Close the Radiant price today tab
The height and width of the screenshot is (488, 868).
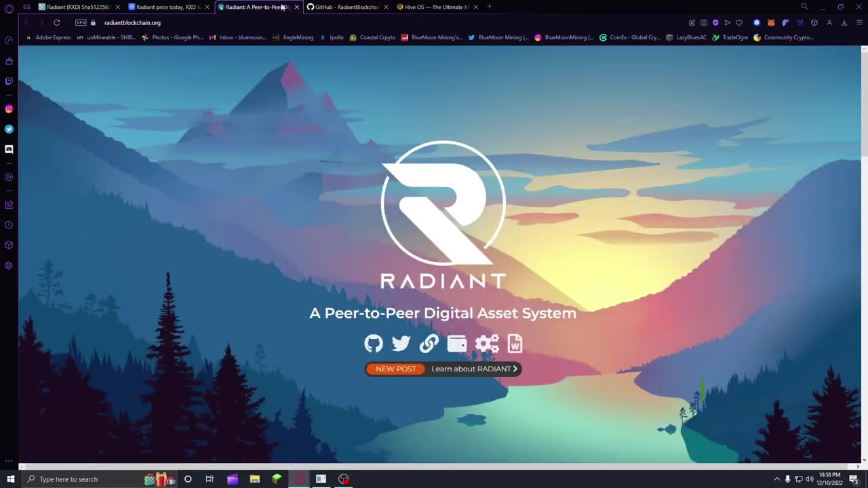tap(207, 7)
